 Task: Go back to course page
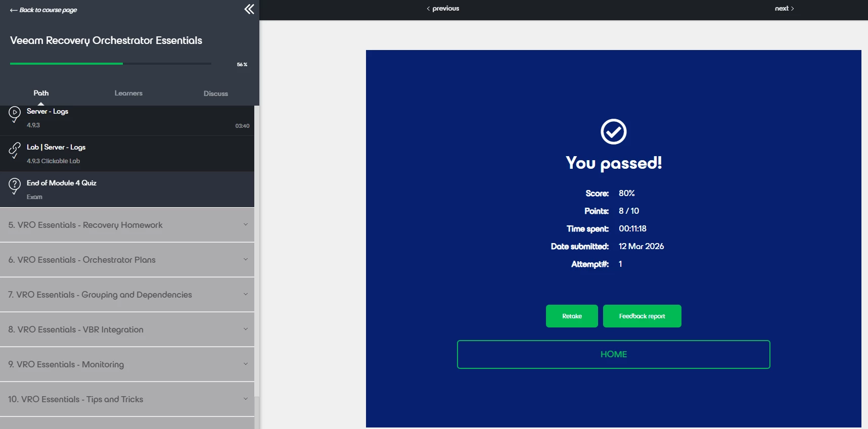[43, 10]
